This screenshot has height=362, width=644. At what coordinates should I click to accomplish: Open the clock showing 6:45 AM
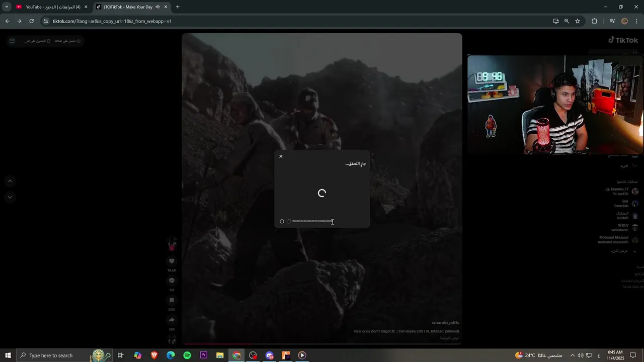[615, 355]
